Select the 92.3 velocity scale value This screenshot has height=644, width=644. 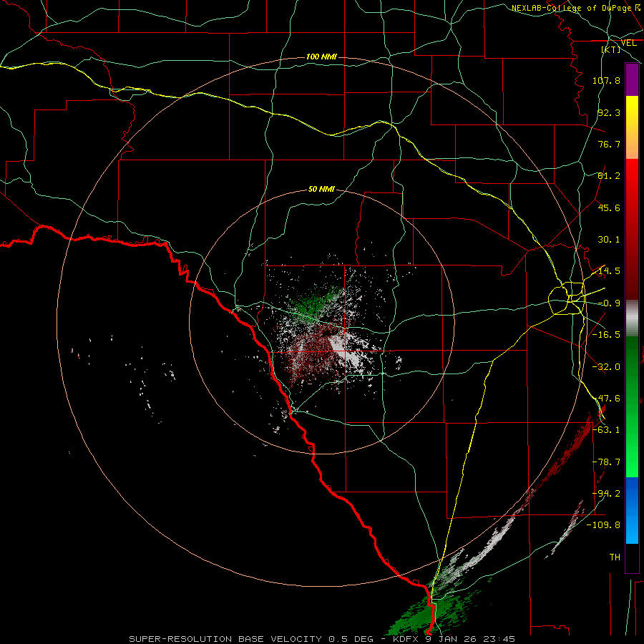pos(609,112)
